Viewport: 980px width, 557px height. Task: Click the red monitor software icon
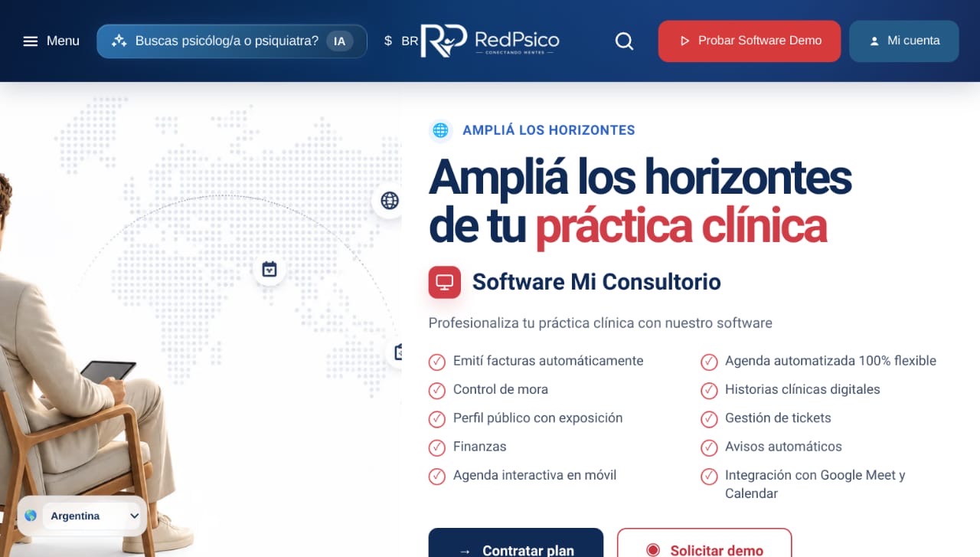tap(445, 282)
